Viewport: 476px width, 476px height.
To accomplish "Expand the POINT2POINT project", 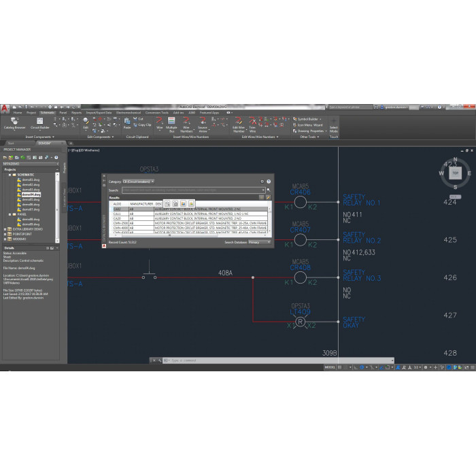I will point(5,234).
